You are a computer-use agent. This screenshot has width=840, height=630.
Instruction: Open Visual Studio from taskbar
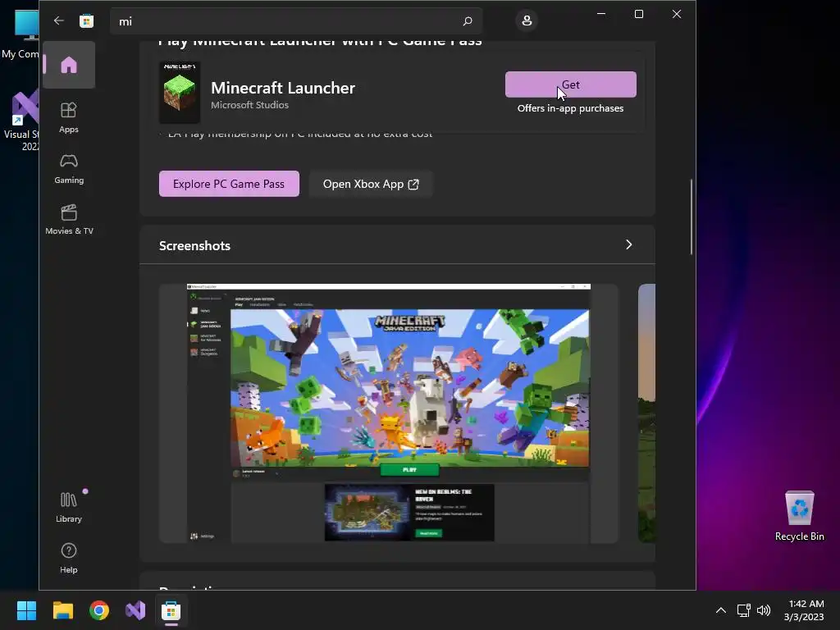coord(135,610)
